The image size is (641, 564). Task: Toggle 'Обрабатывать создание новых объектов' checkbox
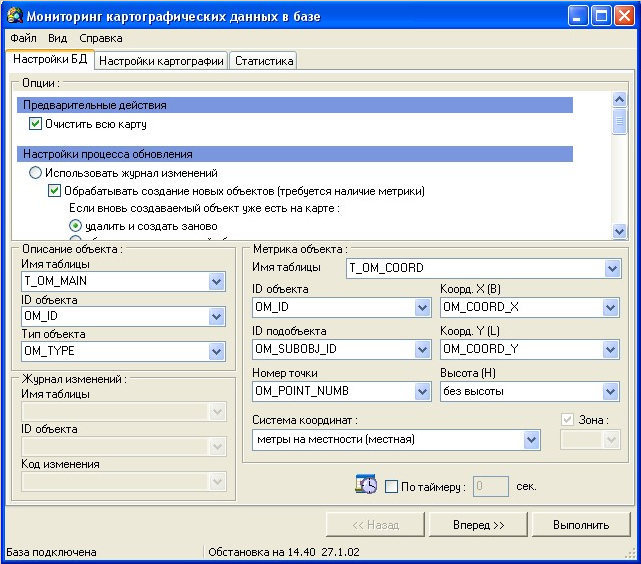[55, 190]
